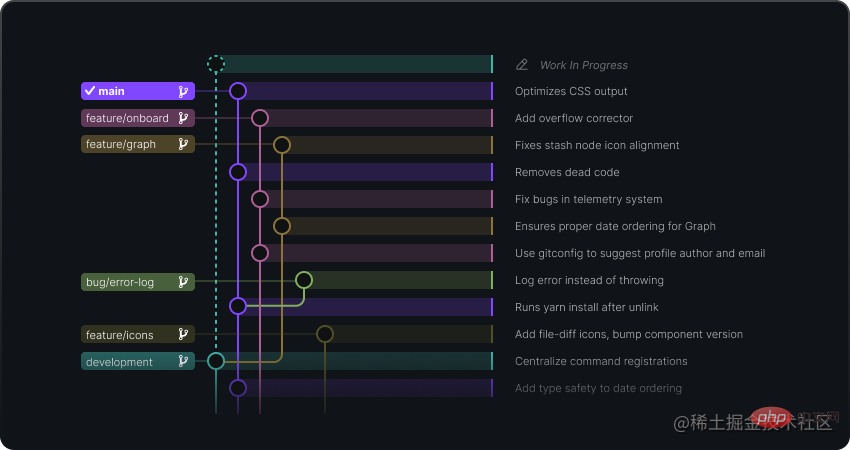Select 'Removes dead code' commit row
850x450 pixels.
point(567,173)
